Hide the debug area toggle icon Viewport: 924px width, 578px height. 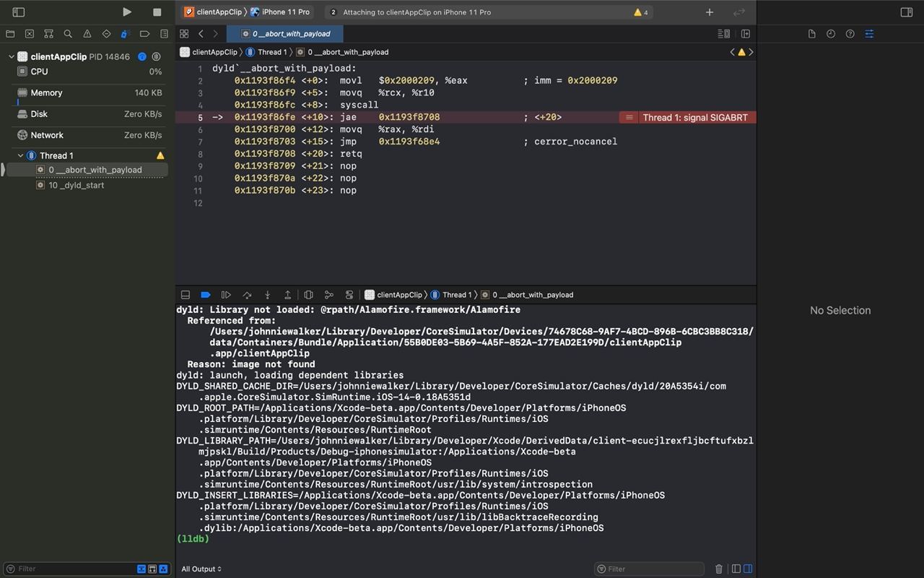(186, 295)
